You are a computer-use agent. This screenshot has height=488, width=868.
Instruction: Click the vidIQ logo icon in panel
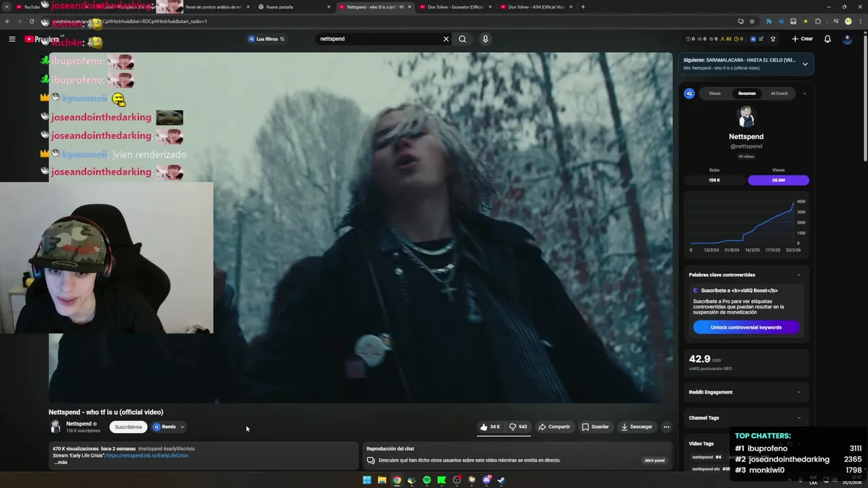click(x=690, y=94)
